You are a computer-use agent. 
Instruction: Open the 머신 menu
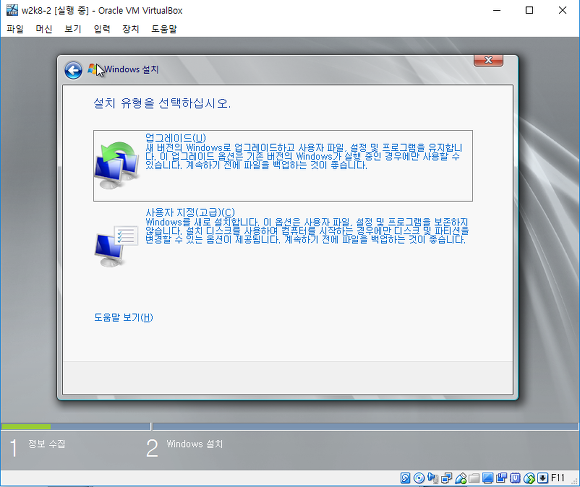[44, 28]
